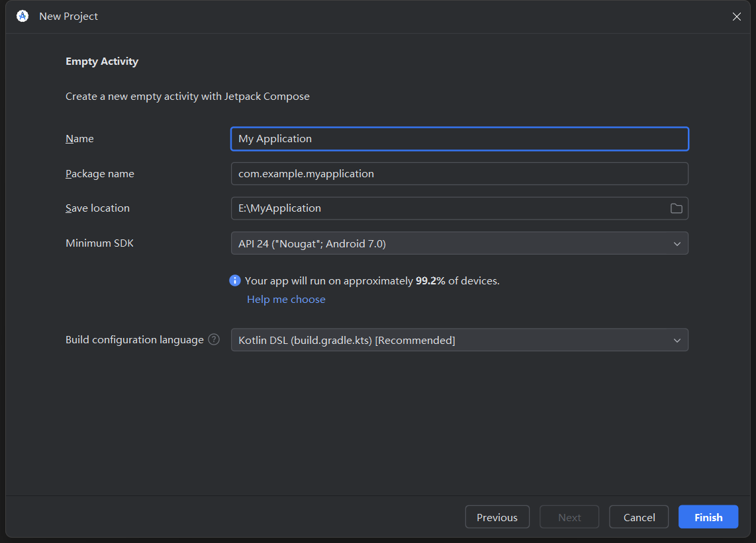Open the Help me choose link
Screen dimensions: 756x543
pyautogui.click(x=286, y=300)
